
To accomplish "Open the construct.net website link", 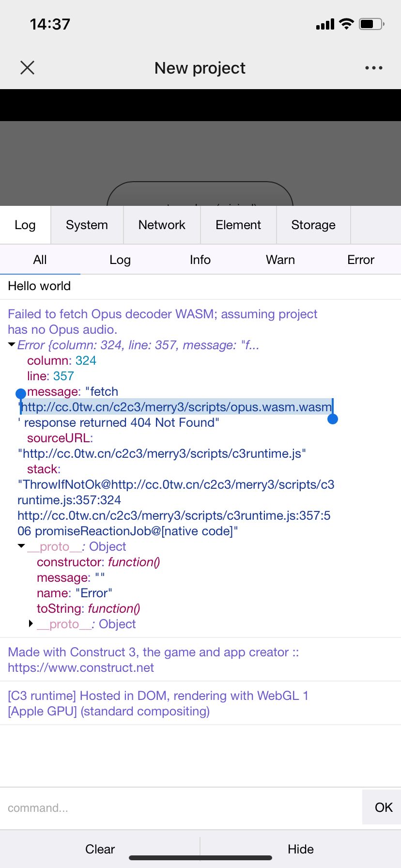I will [81, 667].
